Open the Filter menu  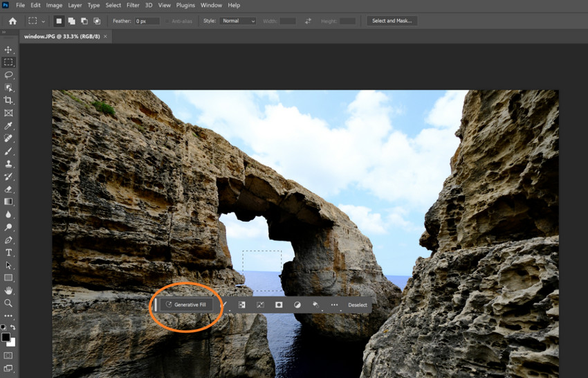click(133, 5)
